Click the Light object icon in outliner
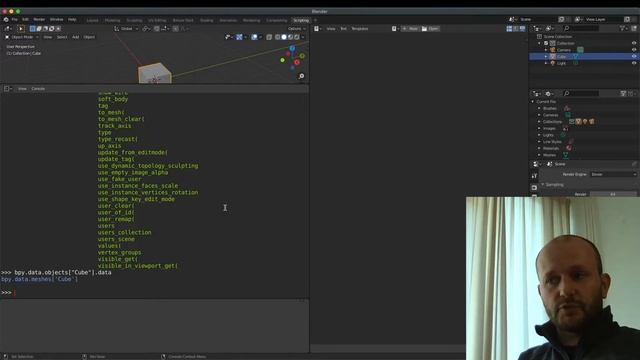This screenshot has height=360, width=640. click(x=553, y=63)
